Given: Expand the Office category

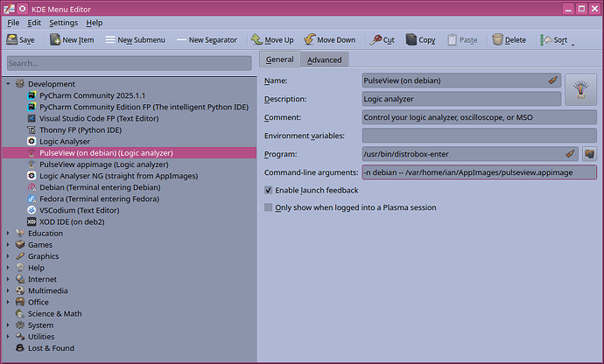Looking at the screenshot, I should click(x=8, y=303).
